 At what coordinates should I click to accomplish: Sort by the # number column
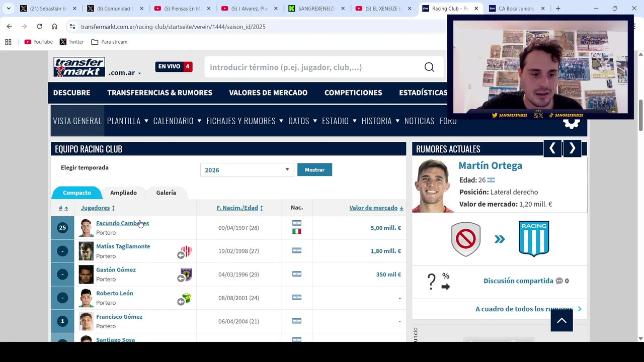tap(63, 208)
